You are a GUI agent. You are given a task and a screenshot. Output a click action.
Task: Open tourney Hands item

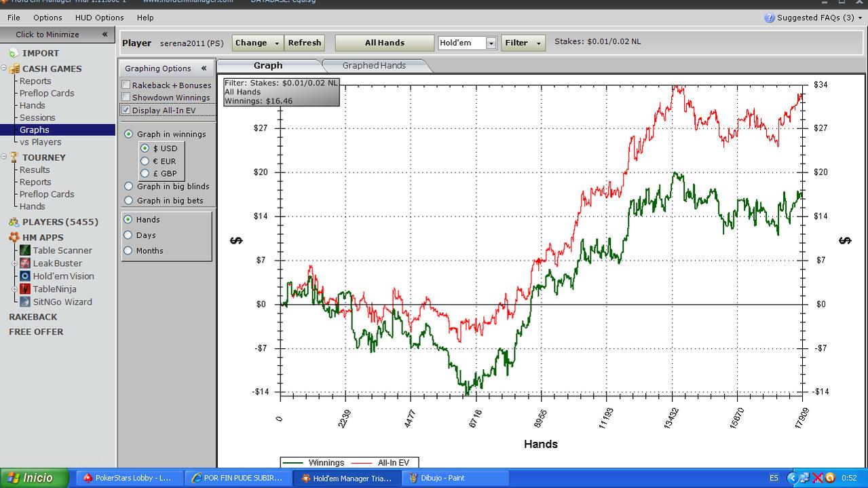click(x=33, y=206)
